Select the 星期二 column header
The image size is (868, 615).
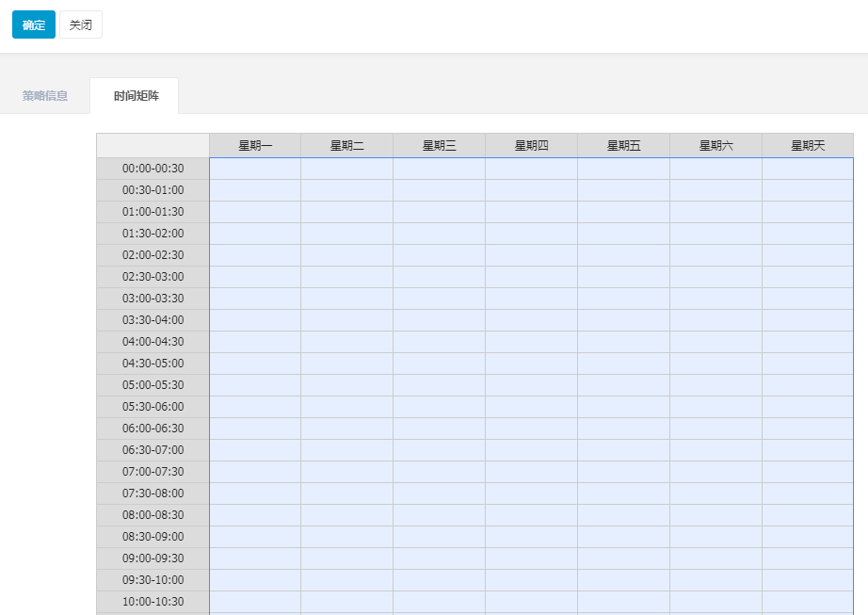tap(347, 146)
